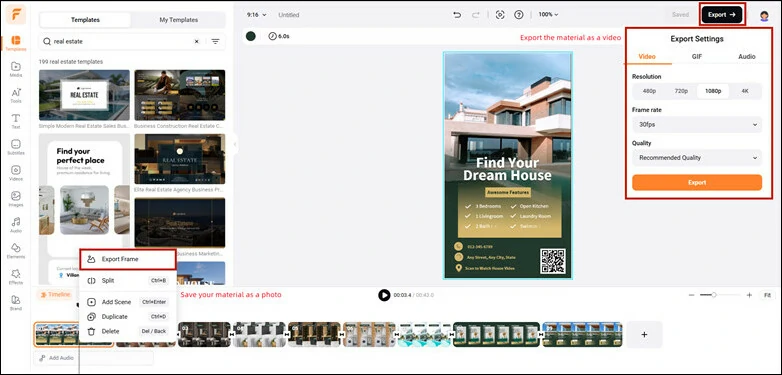Open Business Construction Real Estate template
The height and width of the screenshot is (375, 782).
(180, 95)
